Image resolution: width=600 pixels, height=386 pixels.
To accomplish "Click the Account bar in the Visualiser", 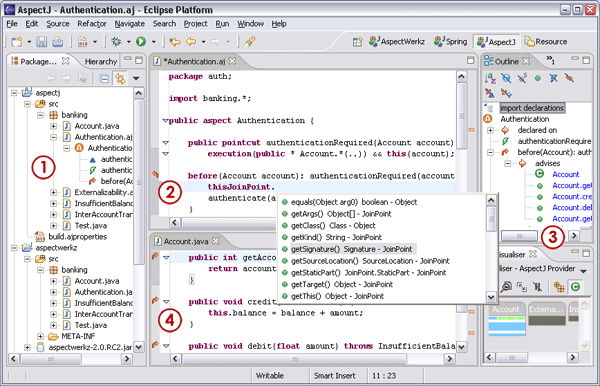I will [x=506, y=320].
